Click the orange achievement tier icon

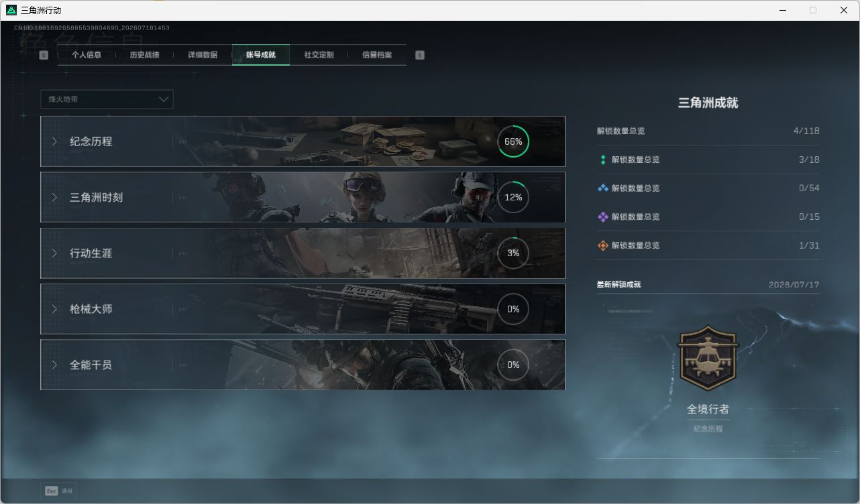603,245
